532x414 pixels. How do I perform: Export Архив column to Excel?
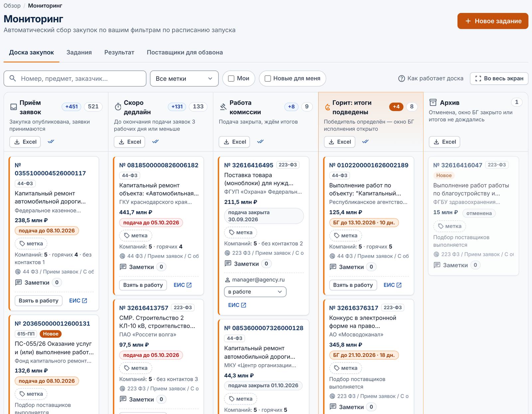[444, 142]
